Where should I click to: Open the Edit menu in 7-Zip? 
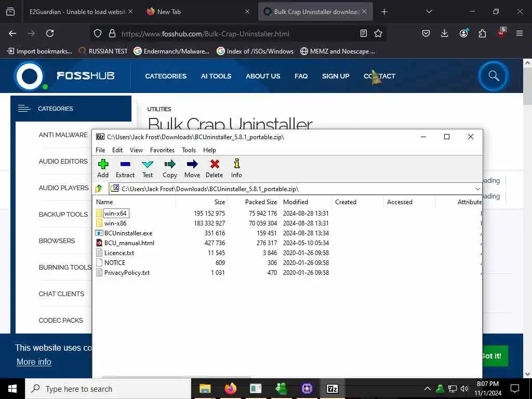[x=117, y=150]
